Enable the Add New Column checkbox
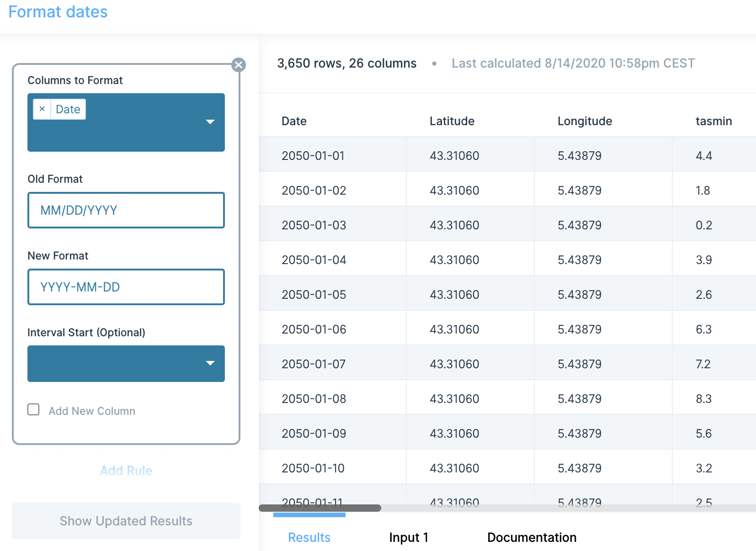756x551 pixels. coord(33,409)
